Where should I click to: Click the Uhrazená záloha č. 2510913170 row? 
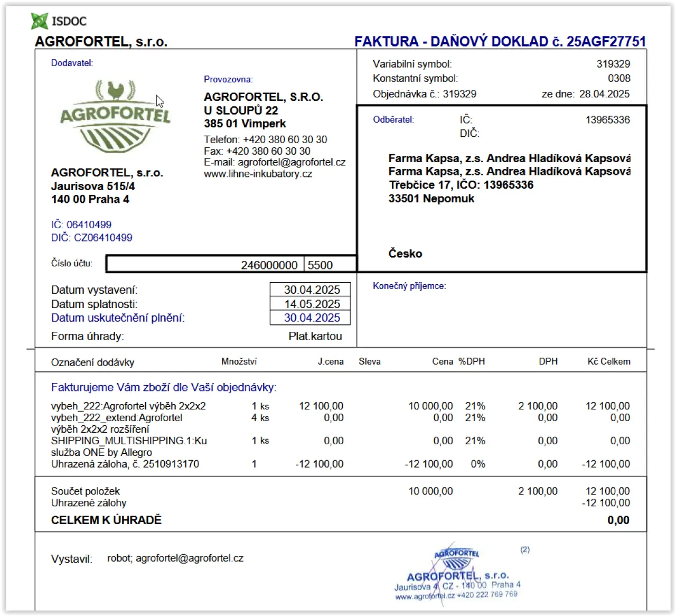[x=340, y=464]
